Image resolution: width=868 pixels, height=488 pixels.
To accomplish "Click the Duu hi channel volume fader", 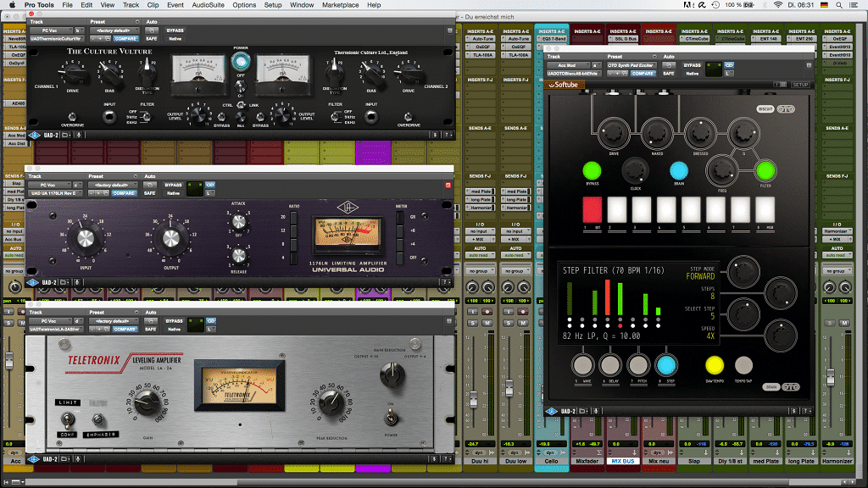I will (x=473, y=398).
